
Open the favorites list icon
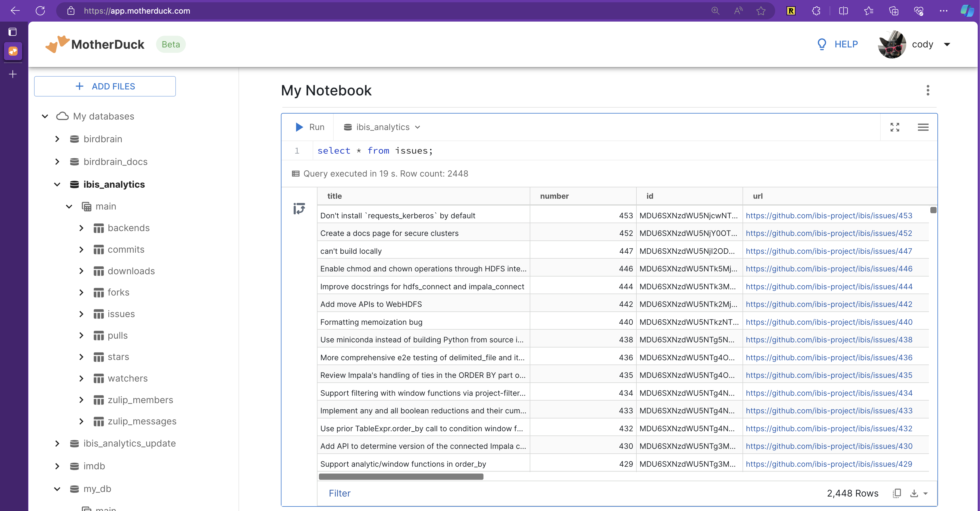click(x=868, y=11)
